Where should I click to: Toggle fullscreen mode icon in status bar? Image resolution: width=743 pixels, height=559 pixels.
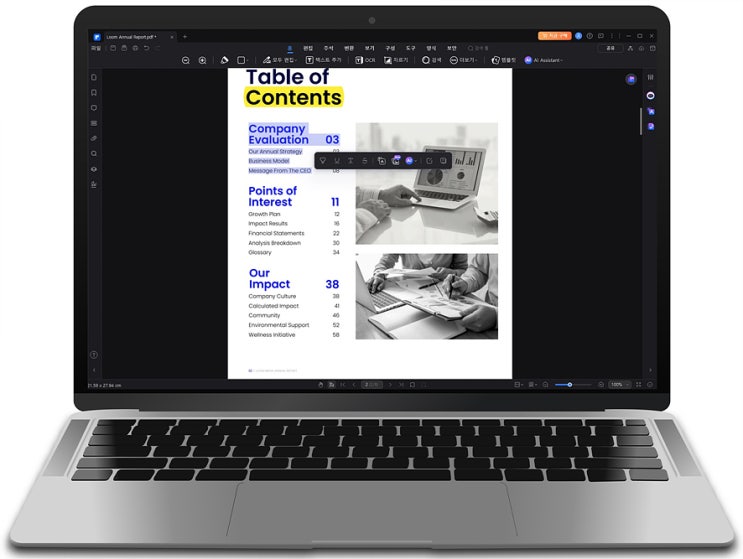coord(638,385)
